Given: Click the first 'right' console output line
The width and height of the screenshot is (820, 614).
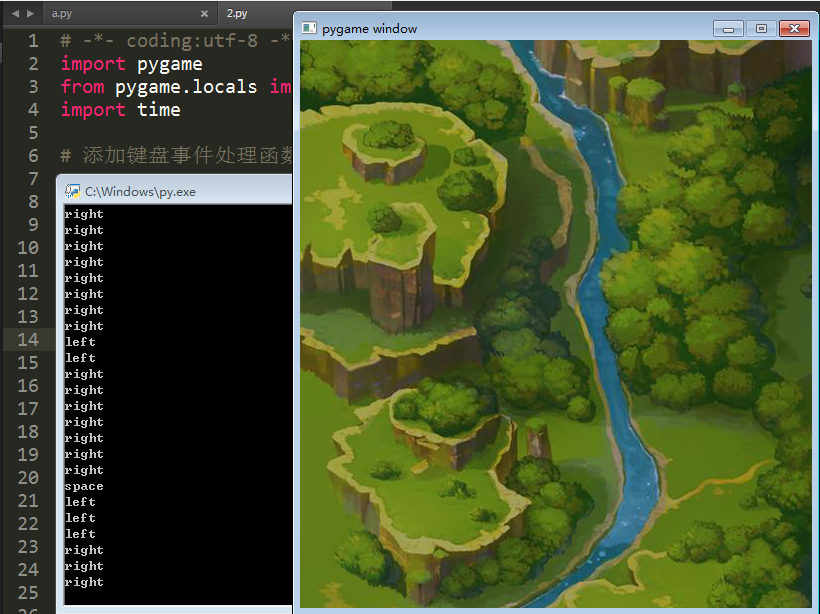Looking at the screenshot, I should (x=84, y=214).
